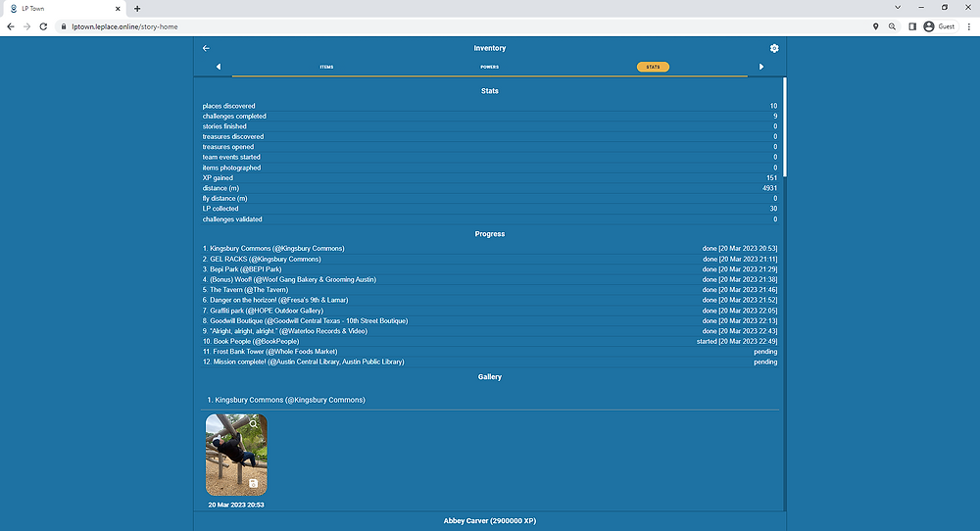980x531 pixels.
Task: Click the address bar URL field
Action: click(x=463, y=26)
